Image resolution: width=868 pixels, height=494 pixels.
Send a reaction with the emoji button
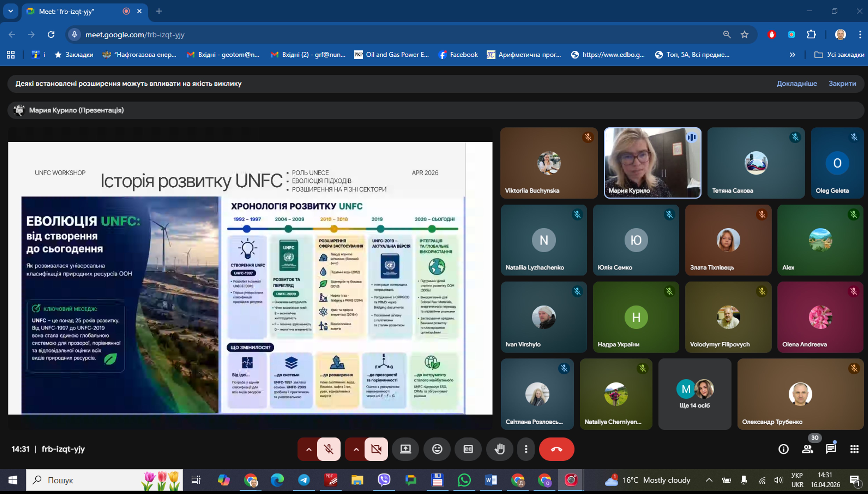[x=437, y=449]
